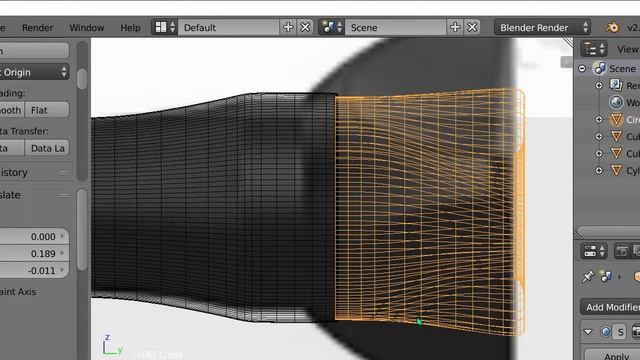
Task: Select the second Cube mesh icon
Action: click(616, 153)
